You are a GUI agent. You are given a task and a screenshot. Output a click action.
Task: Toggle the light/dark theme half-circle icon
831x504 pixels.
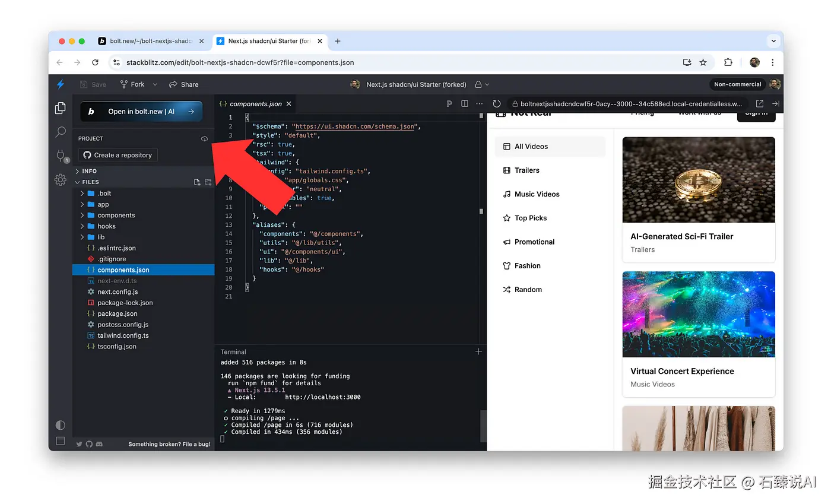pos(60,425)
